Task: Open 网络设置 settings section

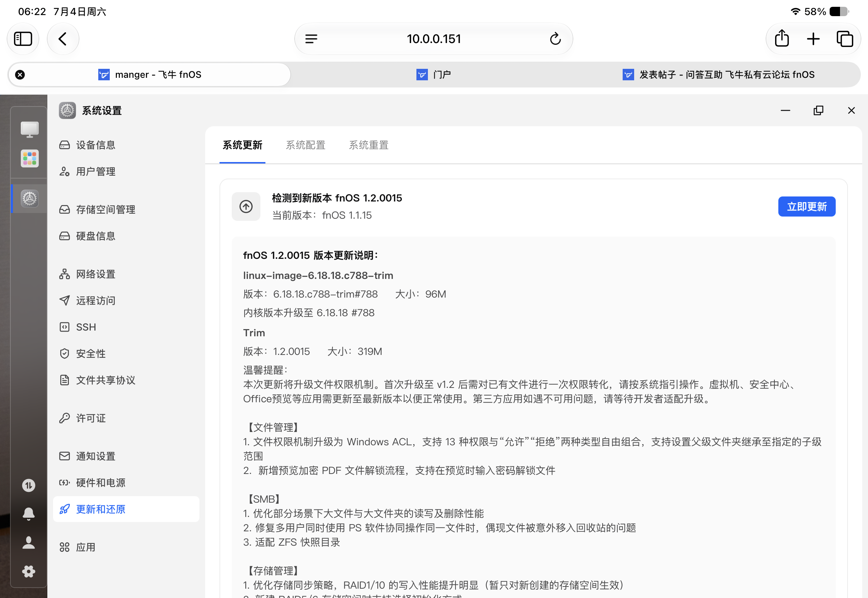Action: pos(126,274)
